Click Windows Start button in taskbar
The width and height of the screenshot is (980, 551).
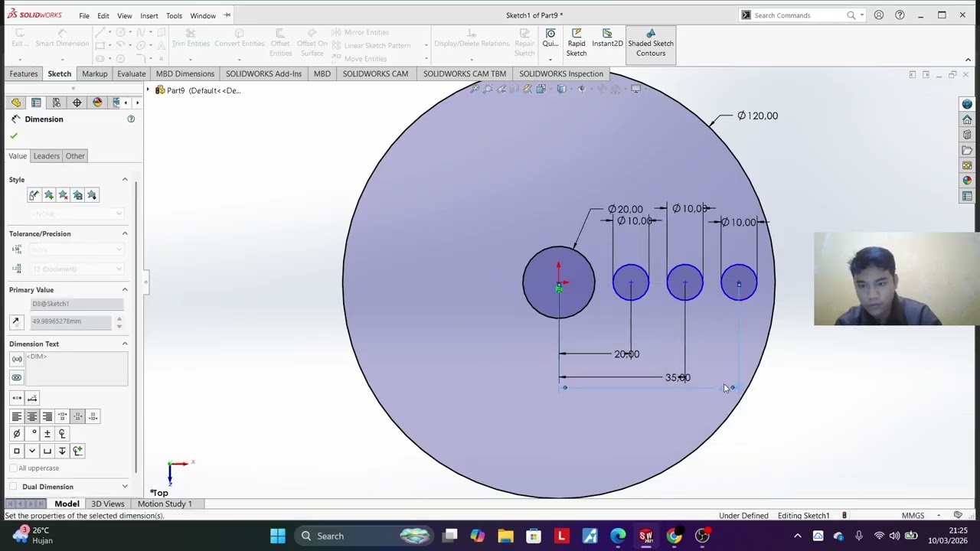pos(277,536)
